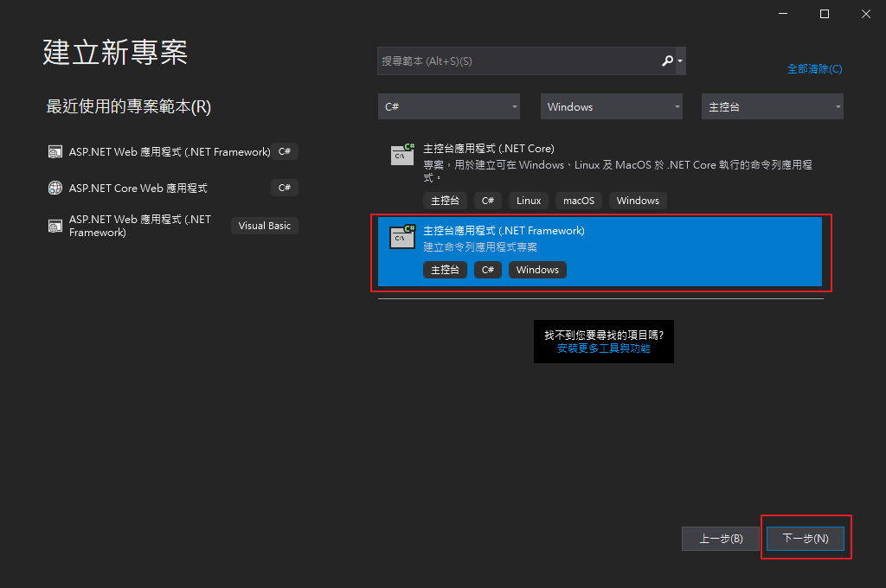
Task: Click the 全部清除(C) link
Action: 814,68
